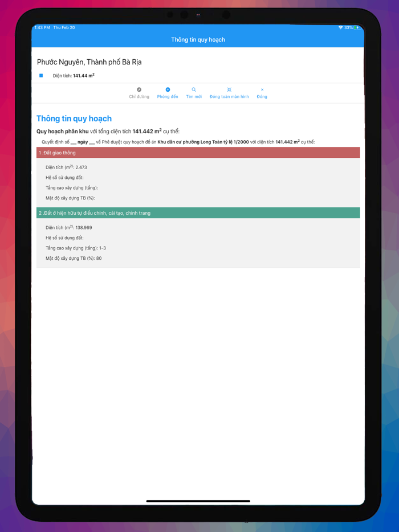
Task: Tap the 1:43 PM clock in status bar
Action: [x=42, y=27]
